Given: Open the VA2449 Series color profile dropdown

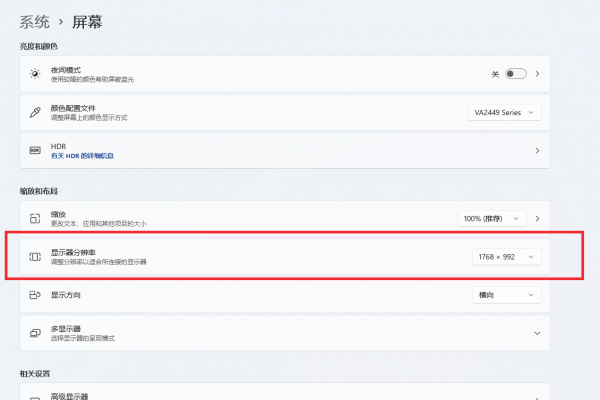Looking at the screenshot, I should (505, 113).
